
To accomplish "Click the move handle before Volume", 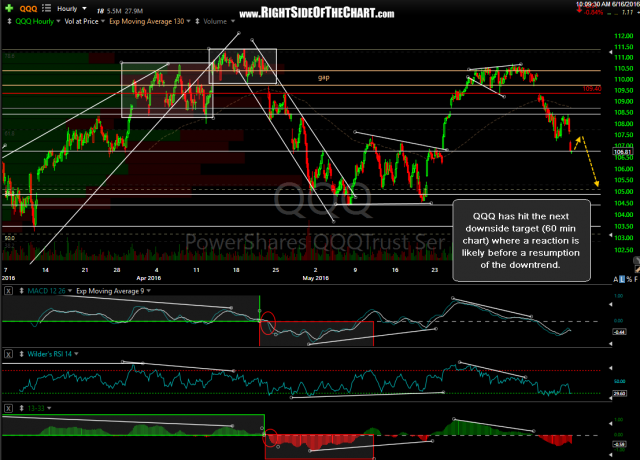I will [x=198, y=21].
